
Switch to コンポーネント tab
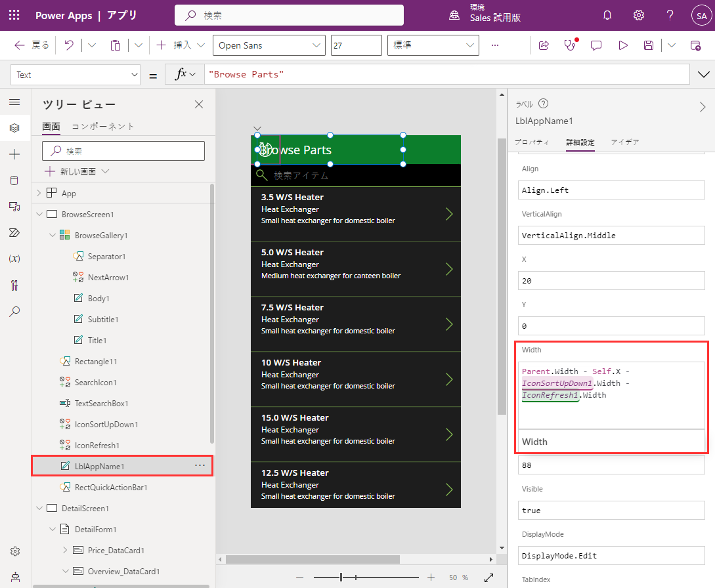pos(103,127)
